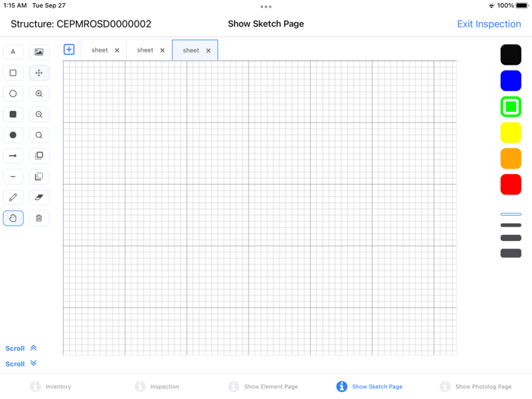Select the filled square tool
Image resolution: width=532 pixels, height=399 pixels.
(x=13, y=114)
